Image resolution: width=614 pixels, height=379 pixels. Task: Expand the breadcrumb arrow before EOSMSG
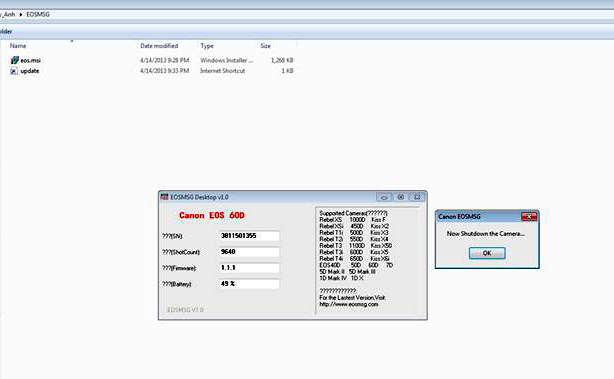point(21,14)
